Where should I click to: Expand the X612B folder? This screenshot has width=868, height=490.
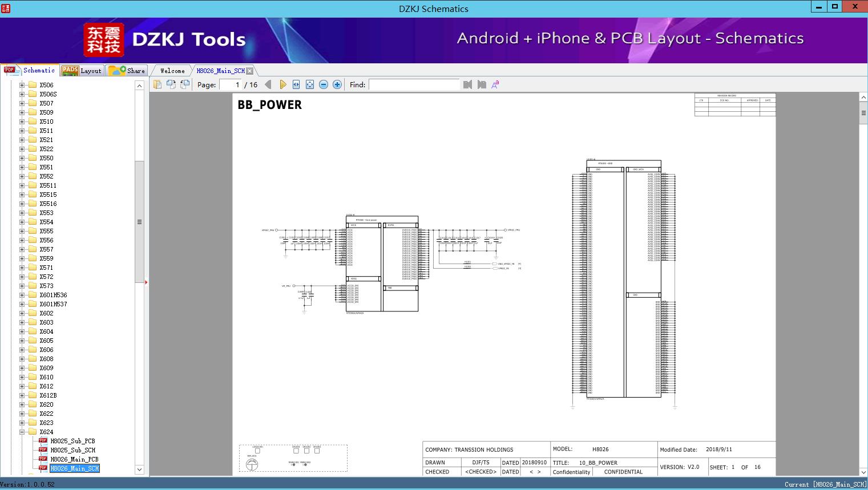[22, 395]
